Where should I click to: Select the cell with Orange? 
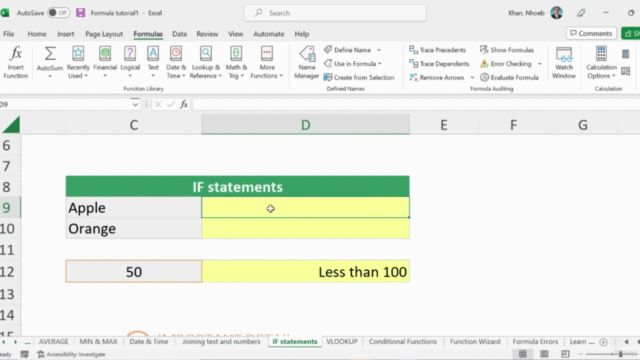pyautogui.click(x=133, y=229)
